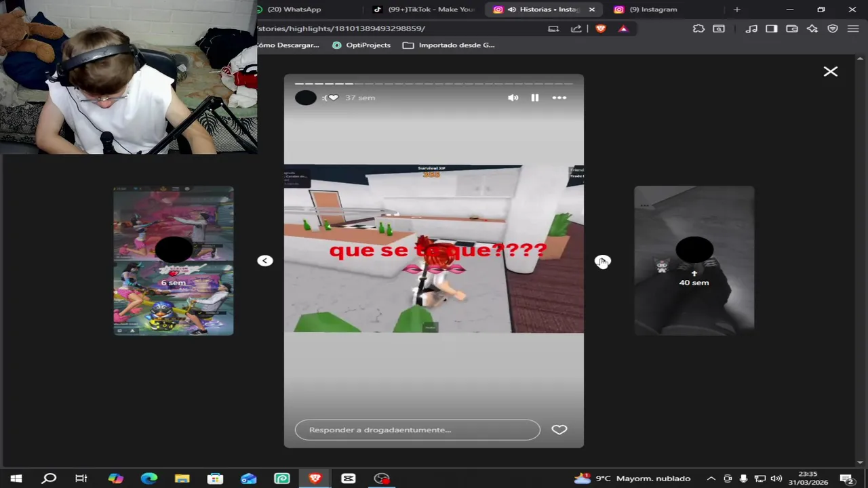
Task: Click the screen cast icon in address bar
Action: point(553,28)
